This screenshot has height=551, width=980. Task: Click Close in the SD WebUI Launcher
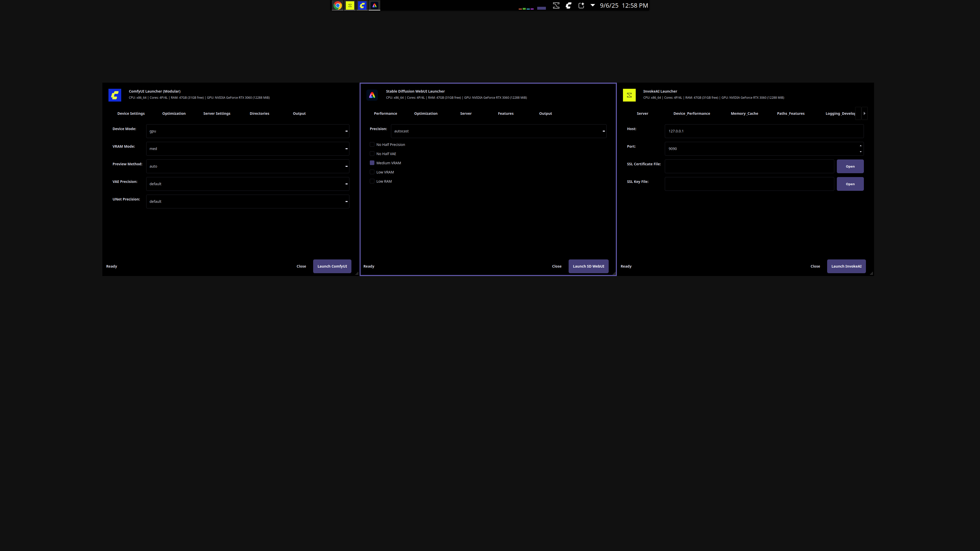click(x=557, y=266)
